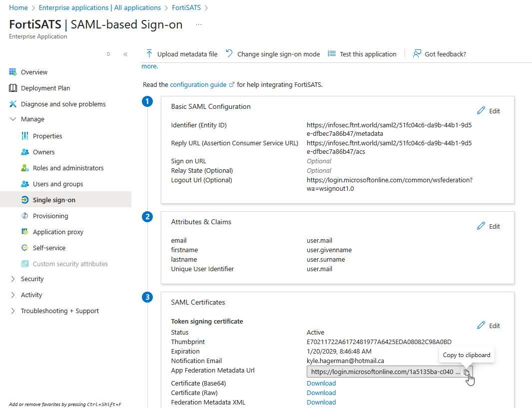532x408 pixels.
Task: Download Certificate (Base64)
Action: 321,383
